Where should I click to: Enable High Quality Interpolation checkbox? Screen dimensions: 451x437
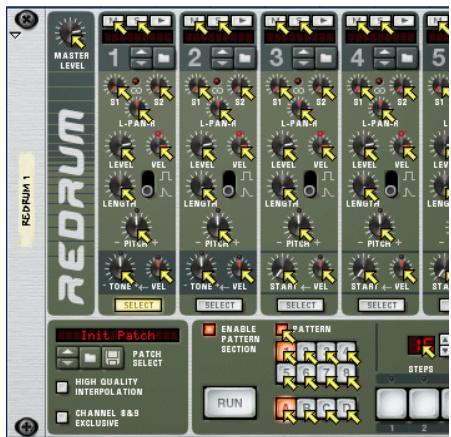62,387
